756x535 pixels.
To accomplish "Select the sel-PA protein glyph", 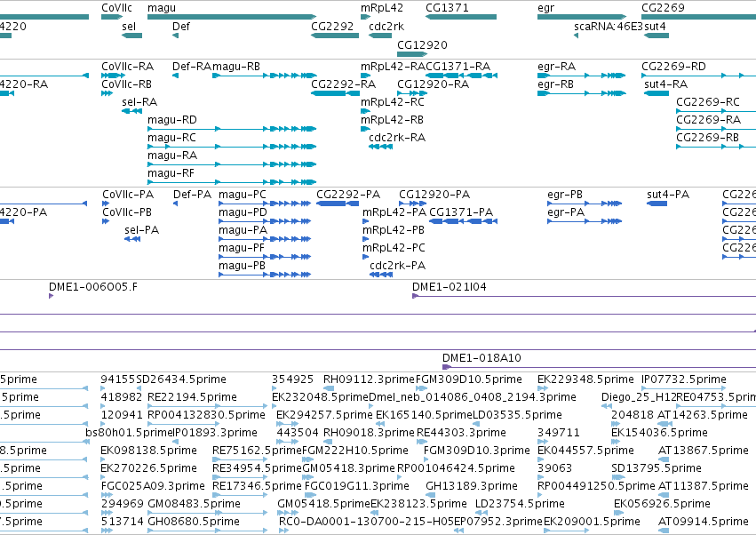I will click(132, 239).
